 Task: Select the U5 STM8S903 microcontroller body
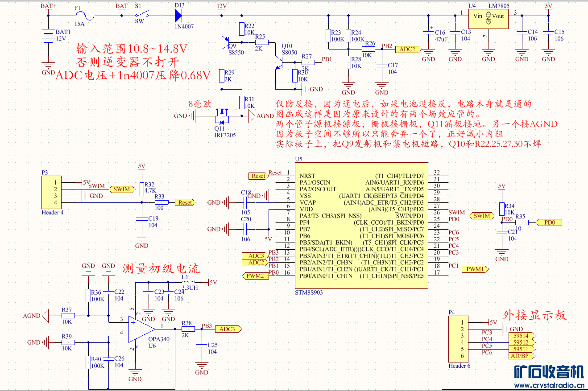click(361, 226)
